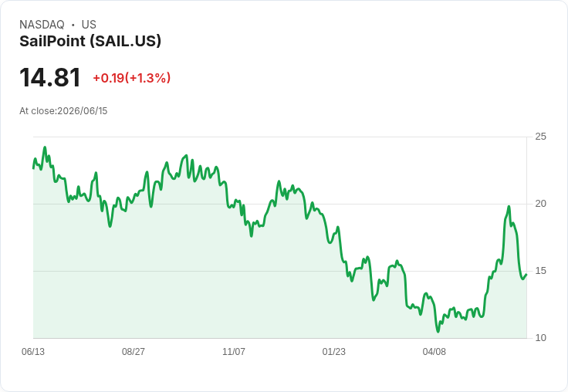The image size is (568, 392).
Task: Click the 14.81 current price
Action: 50,77
